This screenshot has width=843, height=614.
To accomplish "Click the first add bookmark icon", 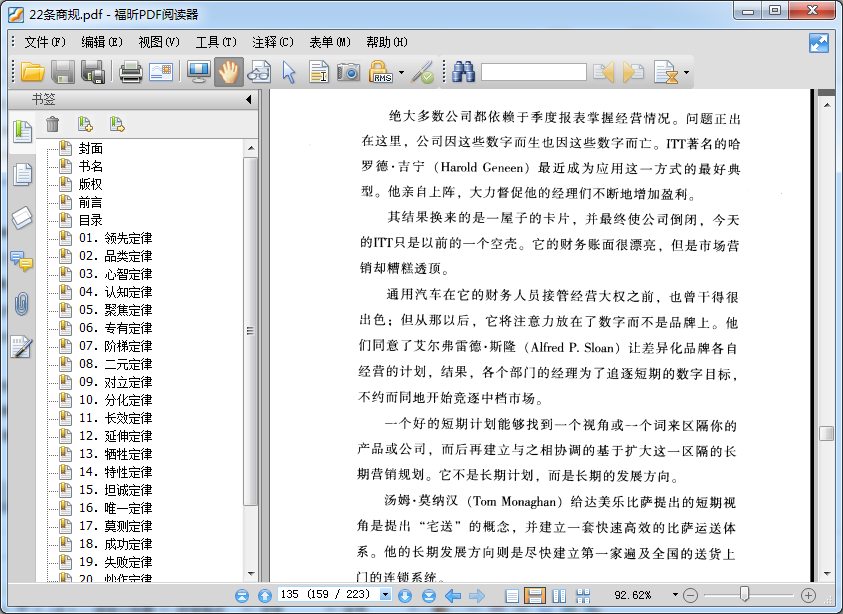I will tap(85, 124).
